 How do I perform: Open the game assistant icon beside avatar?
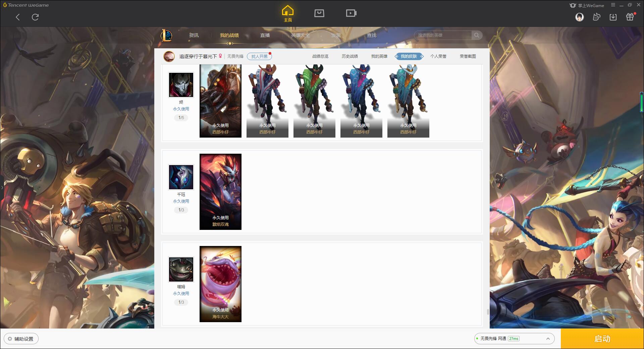pyautogui.click(x=596, y=17)
